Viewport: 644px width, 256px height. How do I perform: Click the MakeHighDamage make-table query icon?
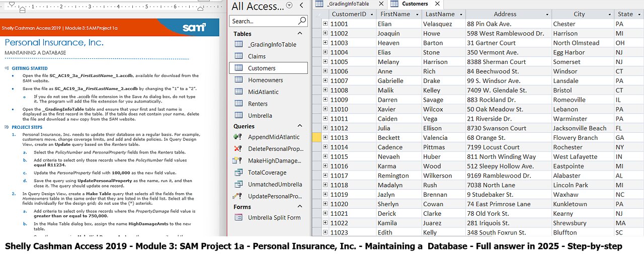pos(238,160)
